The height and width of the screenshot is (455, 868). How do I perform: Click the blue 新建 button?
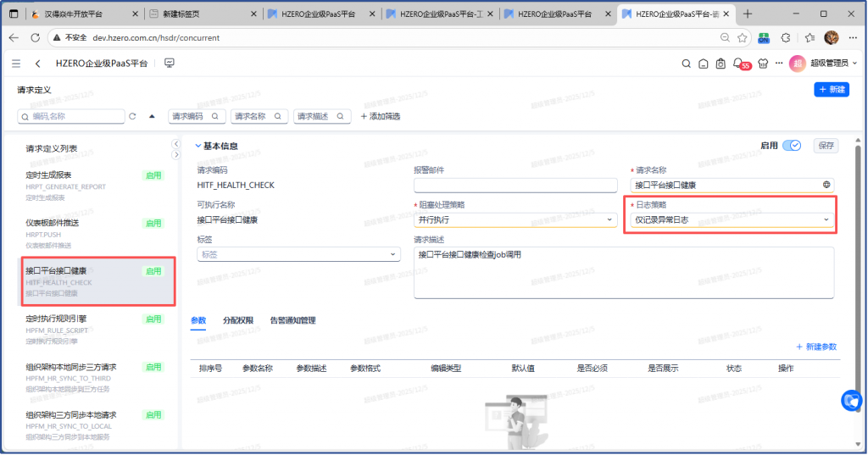pyautogui.click(x=831, y=90)
